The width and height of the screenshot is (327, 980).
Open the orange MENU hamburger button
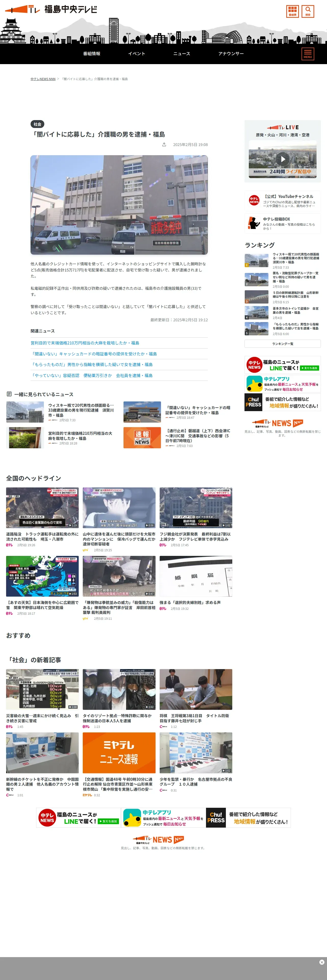(308, 54)
